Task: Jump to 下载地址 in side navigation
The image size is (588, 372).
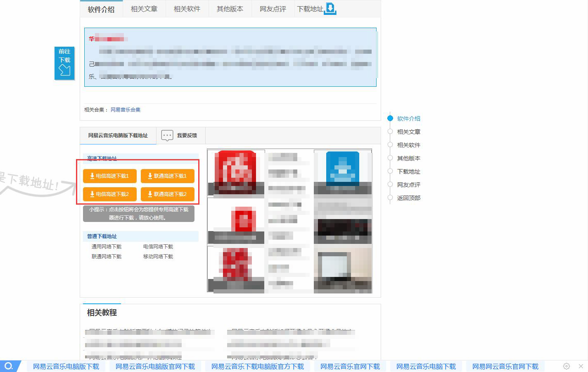Action: pos(409,172)
